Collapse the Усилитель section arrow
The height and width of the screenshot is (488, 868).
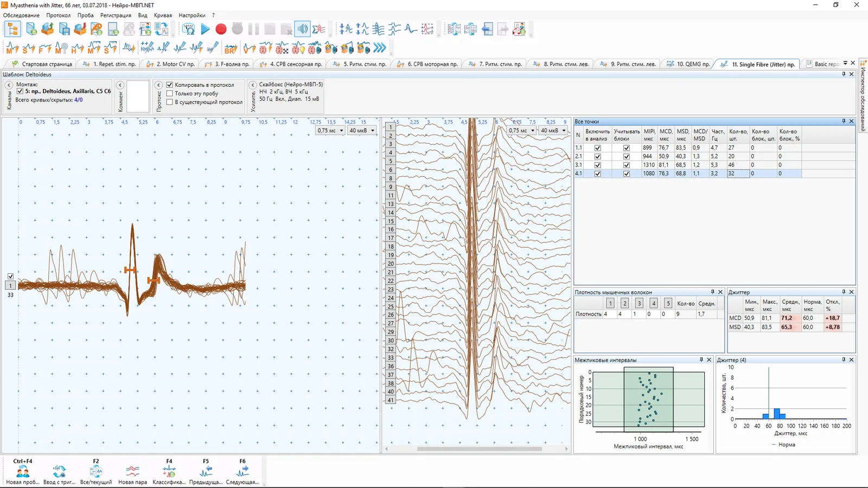point(253,85)
